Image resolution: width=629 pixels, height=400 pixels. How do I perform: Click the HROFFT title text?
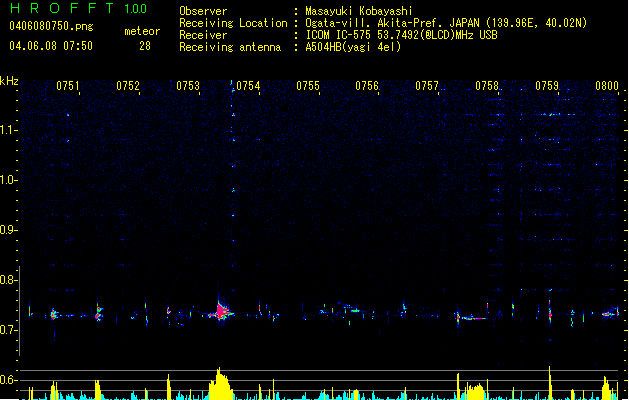click(62, 8)
